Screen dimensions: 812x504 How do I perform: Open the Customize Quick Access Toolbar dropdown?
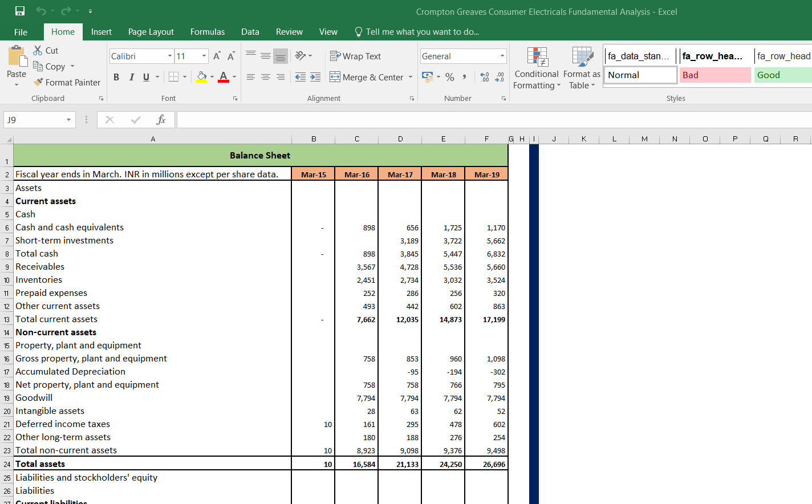91,11
